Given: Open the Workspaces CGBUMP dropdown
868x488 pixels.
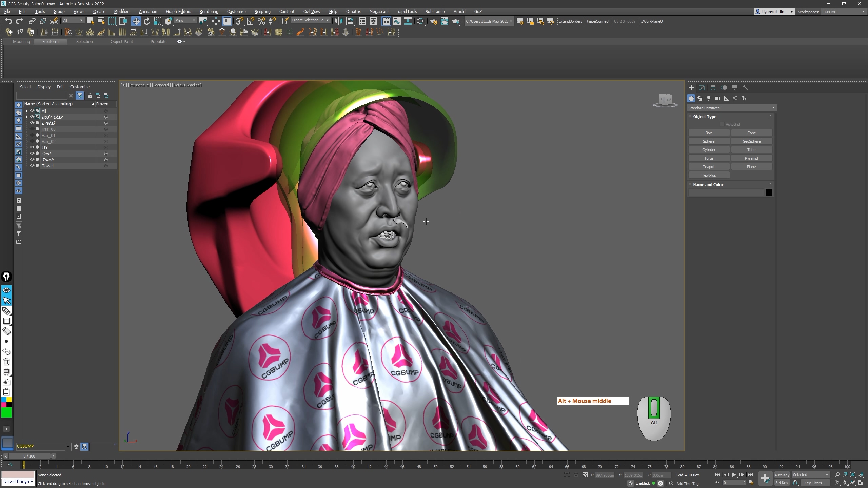Looking at the screenshot, I should click(843, 12).
